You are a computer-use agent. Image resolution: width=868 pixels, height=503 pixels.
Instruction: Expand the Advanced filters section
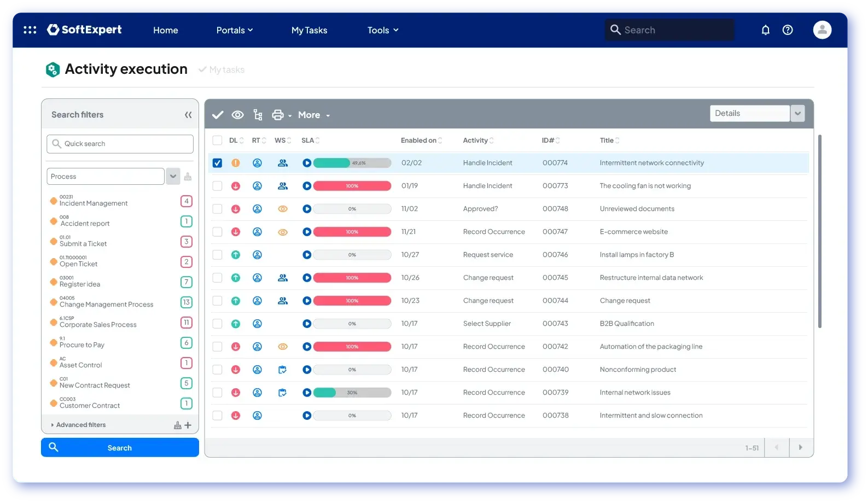(80, 425)
